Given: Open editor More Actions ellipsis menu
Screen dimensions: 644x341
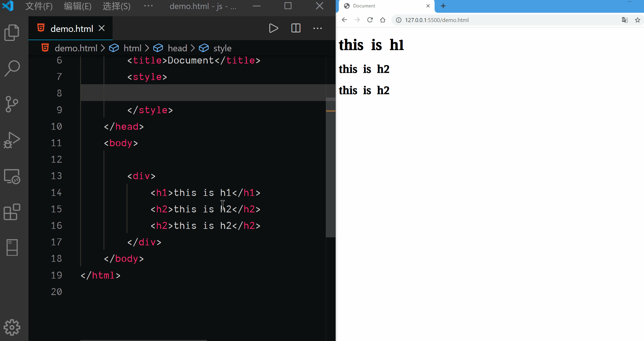Looking at the screenshot, I should point(317,28).
